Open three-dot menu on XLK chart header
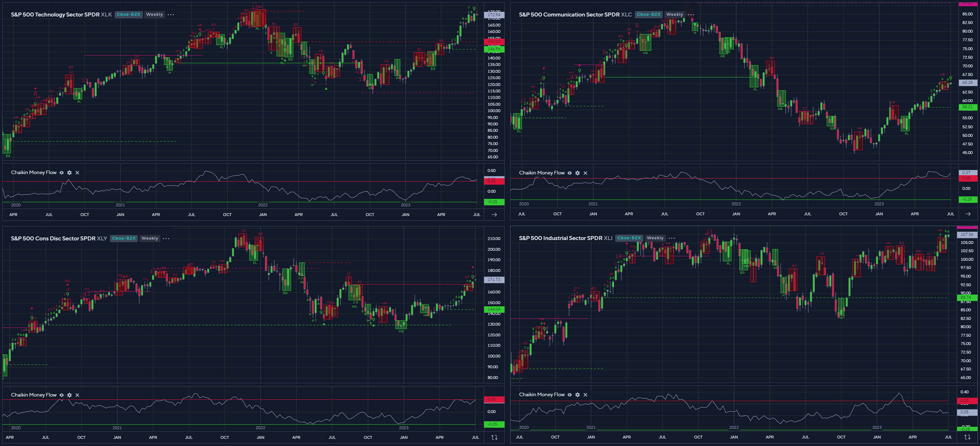This screenshot has height=446, width=980. [x=171, y=15]
